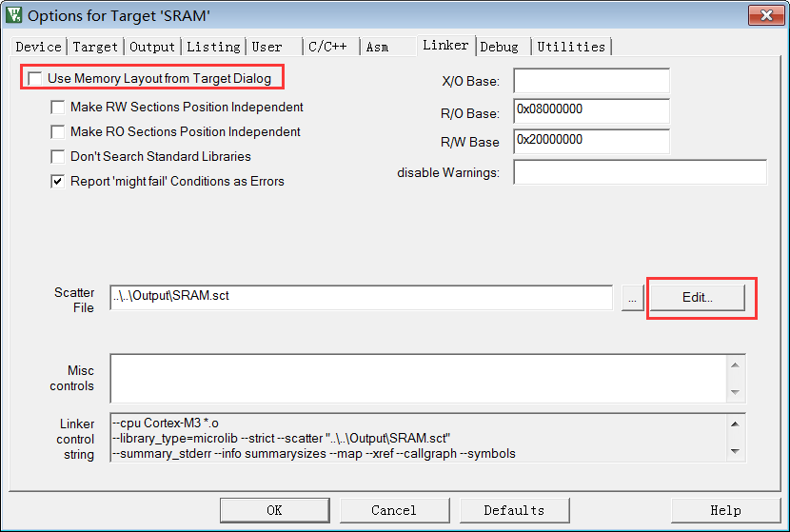This screenshot has height=532, width=790.
Task: Toggle Don't Search Standard Libraries checkbox
Action: click(58, 157)
